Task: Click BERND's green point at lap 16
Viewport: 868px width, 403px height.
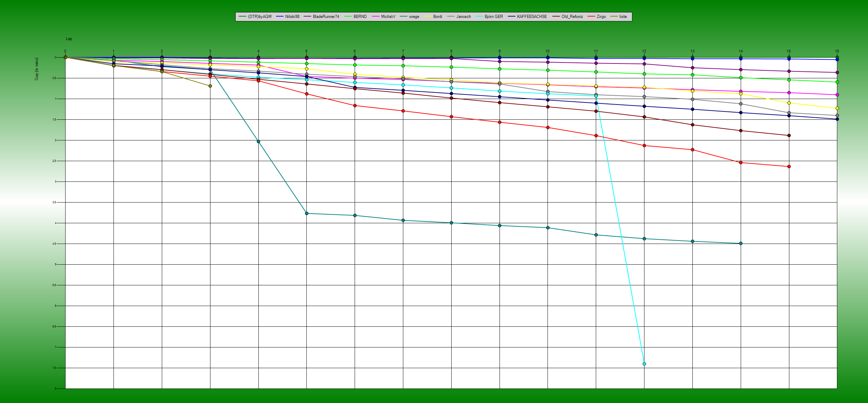Action: point(837,82)
